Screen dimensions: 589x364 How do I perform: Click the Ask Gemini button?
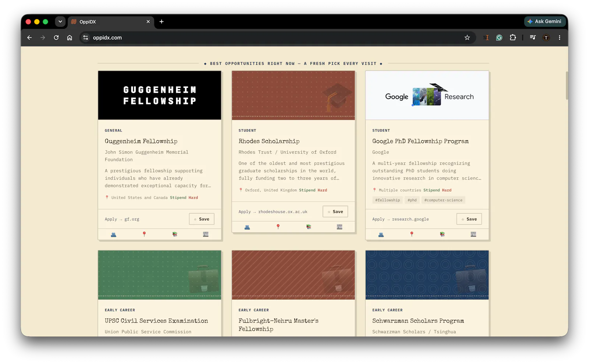pos(545,21)
